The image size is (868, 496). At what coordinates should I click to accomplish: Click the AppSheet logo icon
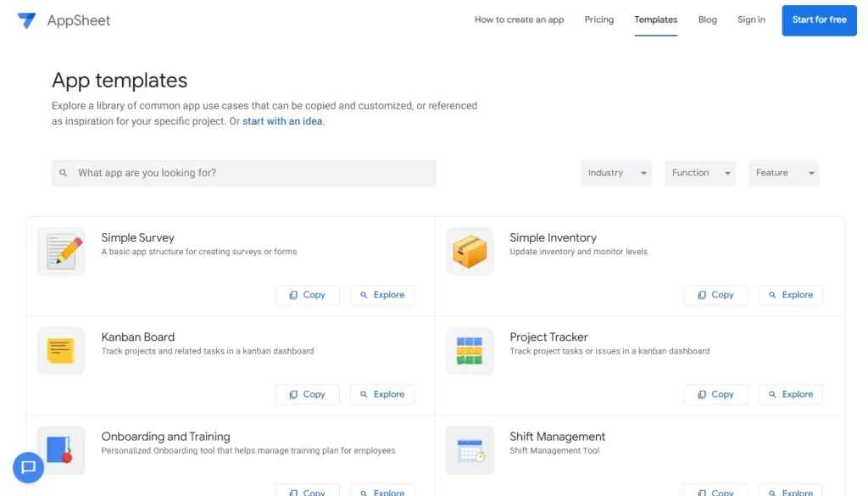coord(26,20)
